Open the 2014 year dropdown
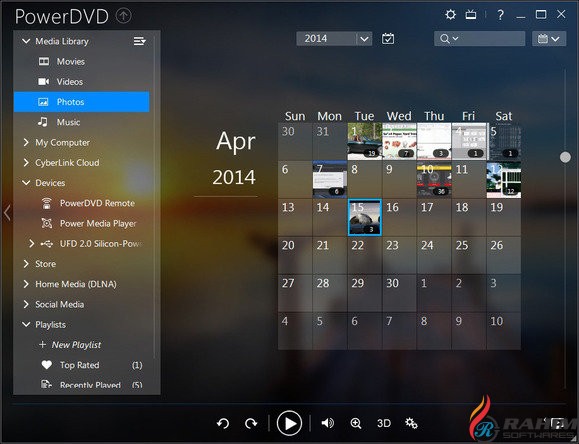579x444 pixels. click(x=334, y=38)
